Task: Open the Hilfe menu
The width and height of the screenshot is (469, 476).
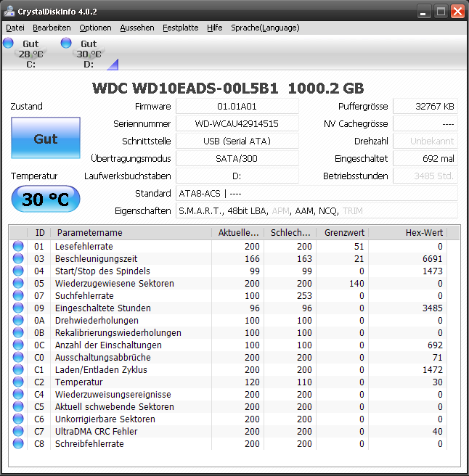Action: (214, 28)
